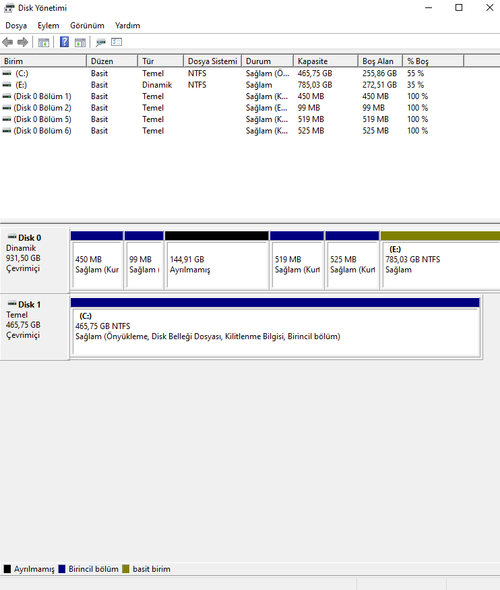Click the blue Birincil bölüm legend swatch
This screenshot has height=590, width=500.
pyautogui.click(x=62, y=569)
